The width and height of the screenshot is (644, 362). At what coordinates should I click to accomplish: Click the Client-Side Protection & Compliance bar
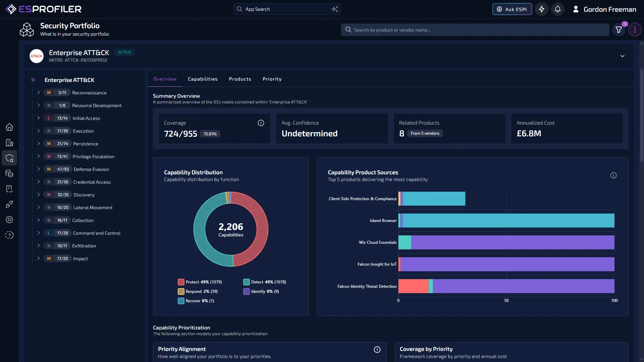coord(432,199)
